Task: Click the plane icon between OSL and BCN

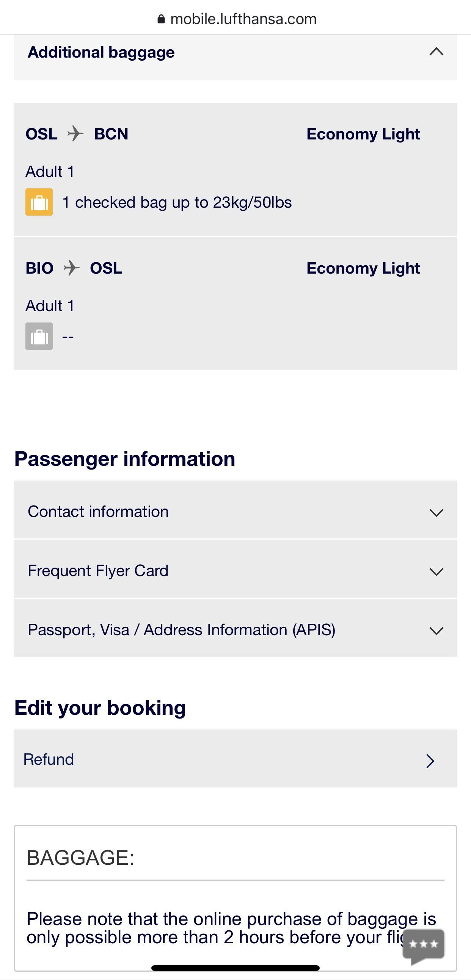Action: [75, 134]
